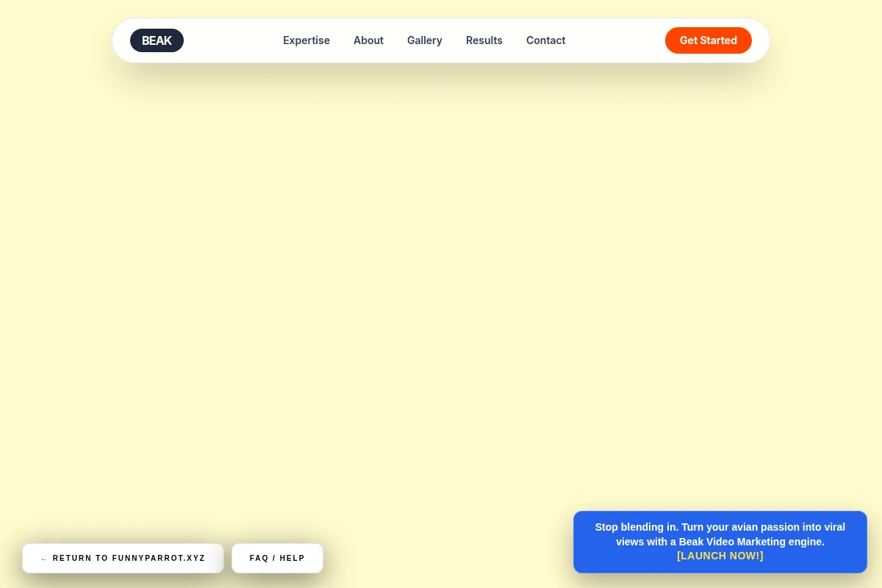Click the Get Started button
Viewport: 882px width, 588px height.
pyautogui.click(x=709, y=40)
